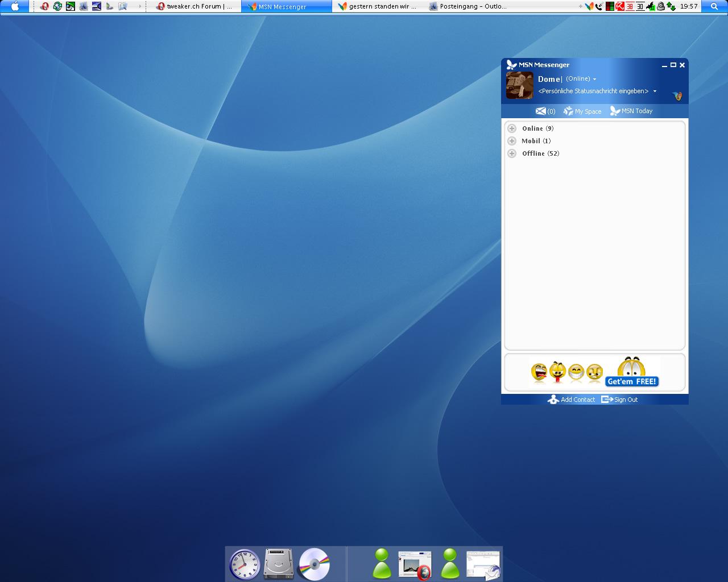The image size is (728, 582).
Task: Expand the Online (9) contact group
Action: (512, 128)
